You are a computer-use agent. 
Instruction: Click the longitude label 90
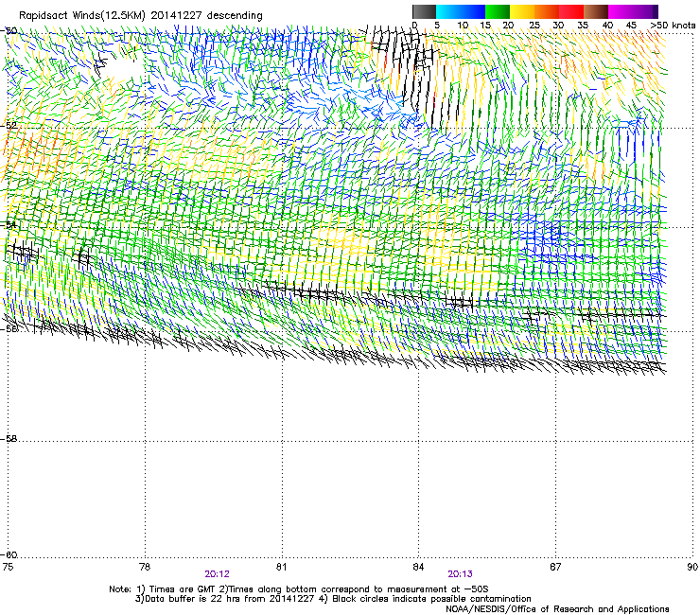coord(692,567)
